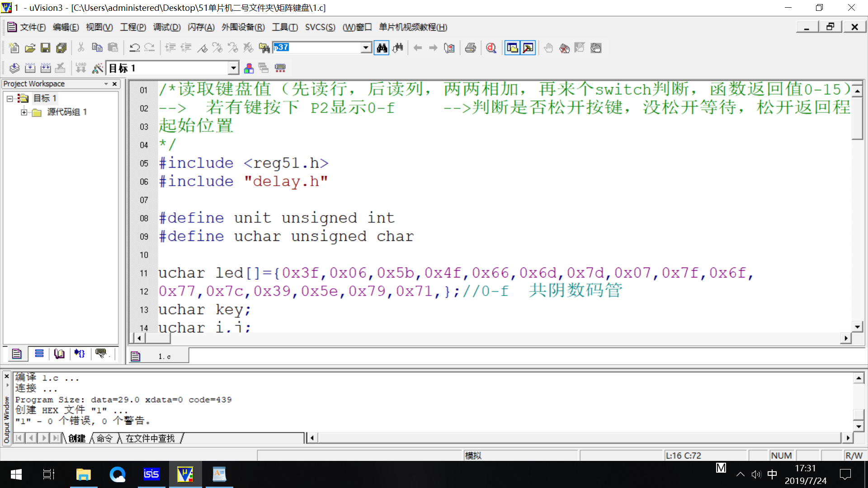This screenshot has width=868, height=488.
Task: Close the Project Workspace panel
Action: (x=115, y=84)
